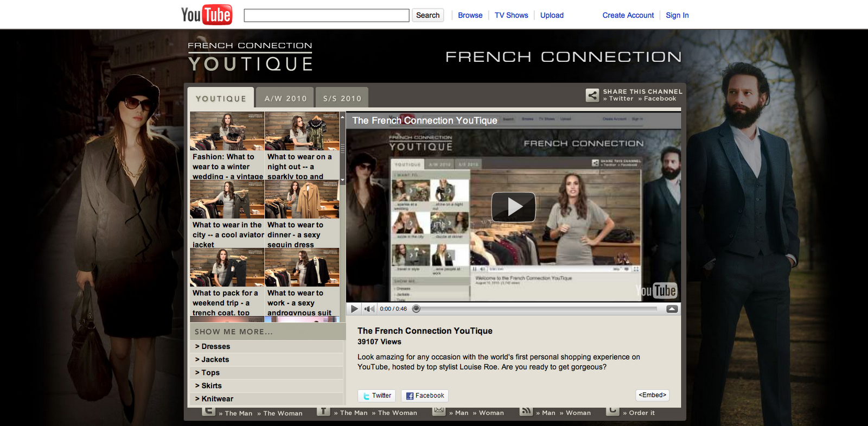Click the Twitter bird icon under the video
Viewport: 868px width, 426px height.
(x=366, y=396)
